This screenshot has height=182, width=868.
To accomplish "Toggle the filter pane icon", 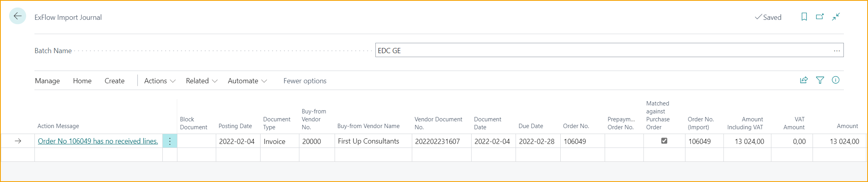I will [820, 80].
